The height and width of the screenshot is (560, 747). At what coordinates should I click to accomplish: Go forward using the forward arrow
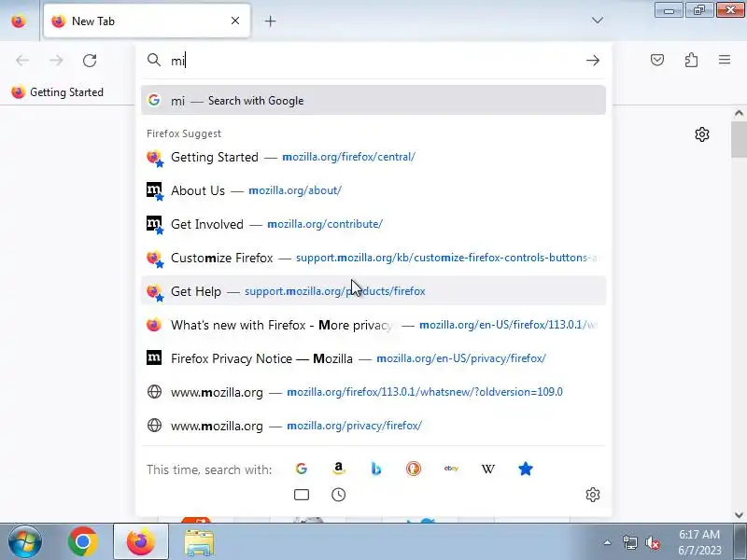56,61
